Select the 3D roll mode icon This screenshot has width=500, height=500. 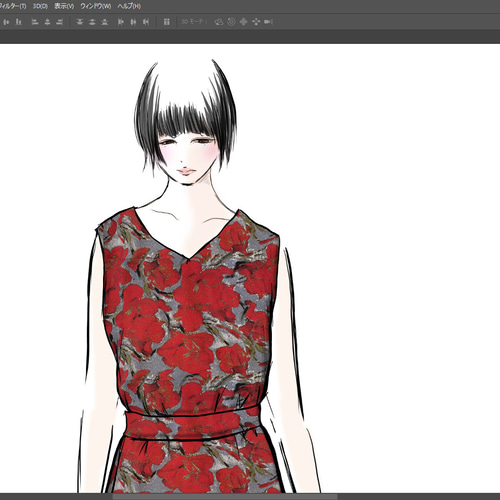point(231,22)
